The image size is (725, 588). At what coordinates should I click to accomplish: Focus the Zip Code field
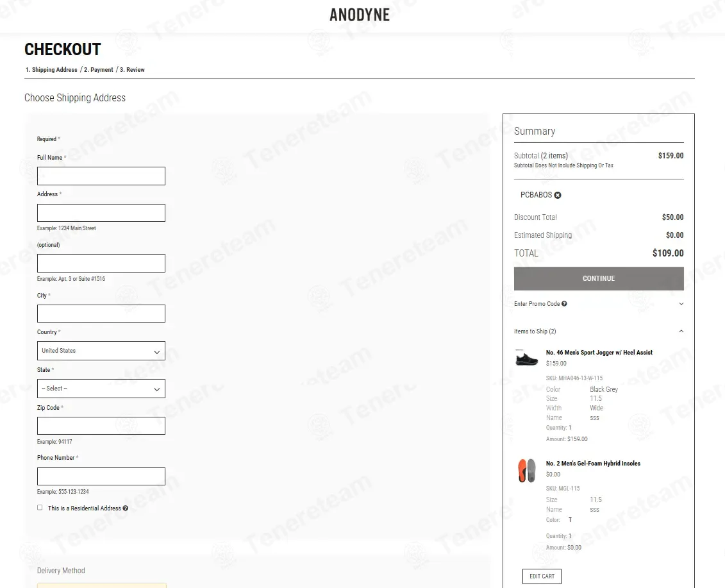pos(101,426)
